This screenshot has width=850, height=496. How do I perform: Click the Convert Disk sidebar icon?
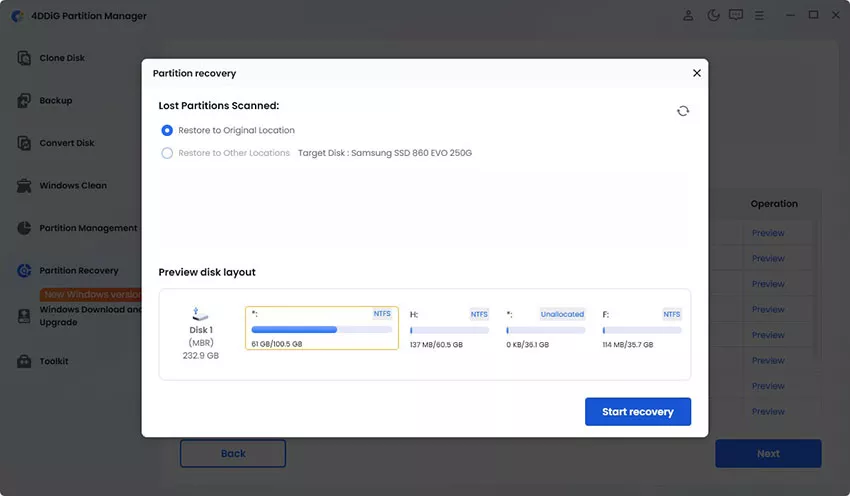coord(24,143)
